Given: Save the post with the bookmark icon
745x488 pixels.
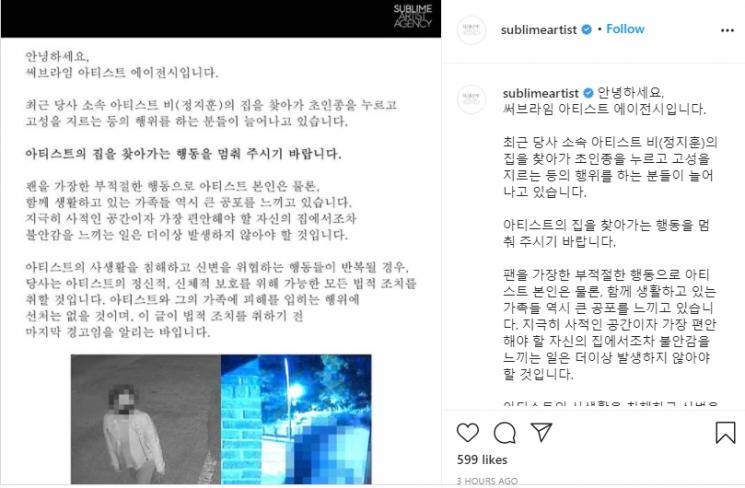Looking at the screenshot, I should (725, 432).
